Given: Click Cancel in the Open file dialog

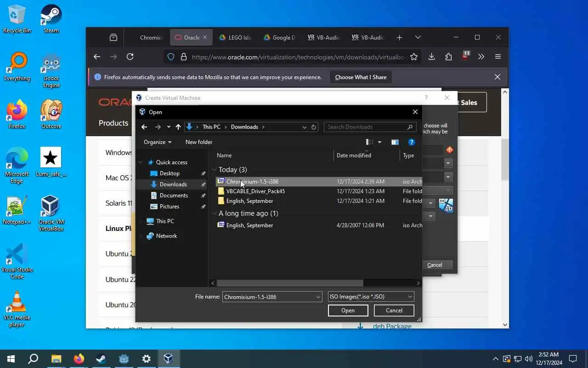Looking at the screenshot, I should (x=394, y=310).
